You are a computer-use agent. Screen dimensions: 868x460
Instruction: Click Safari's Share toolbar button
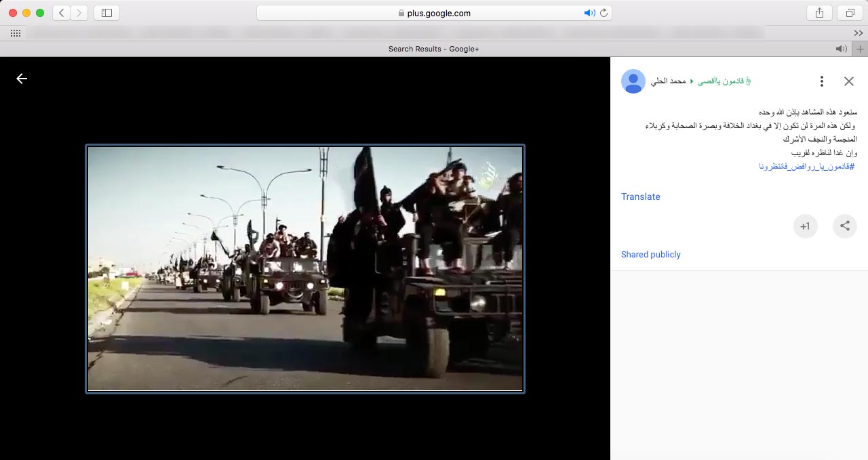(x=819, y=13)
